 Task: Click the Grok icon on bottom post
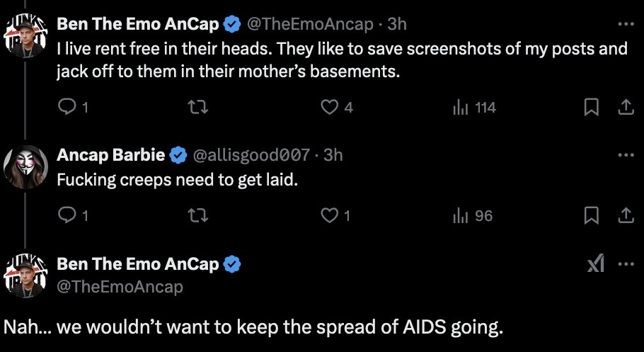tap(596, 264)
